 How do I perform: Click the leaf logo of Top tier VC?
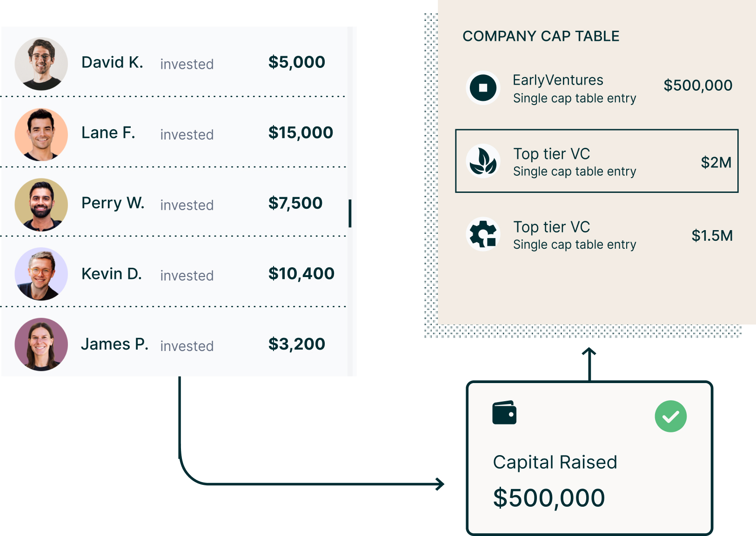coord(483,161)
